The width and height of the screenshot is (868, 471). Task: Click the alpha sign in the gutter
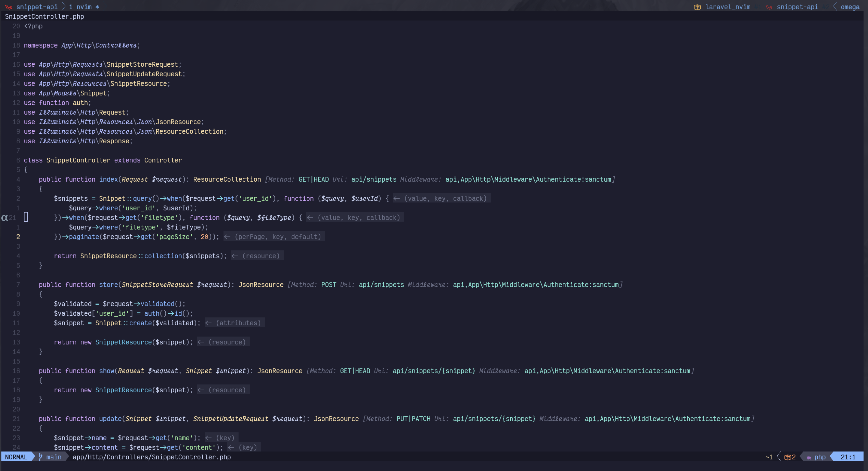4,218
